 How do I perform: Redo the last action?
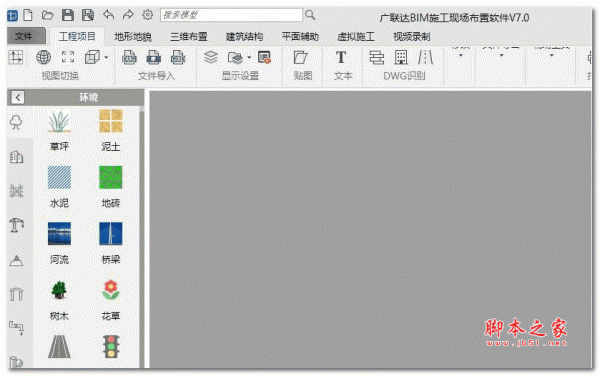[128, 15]
